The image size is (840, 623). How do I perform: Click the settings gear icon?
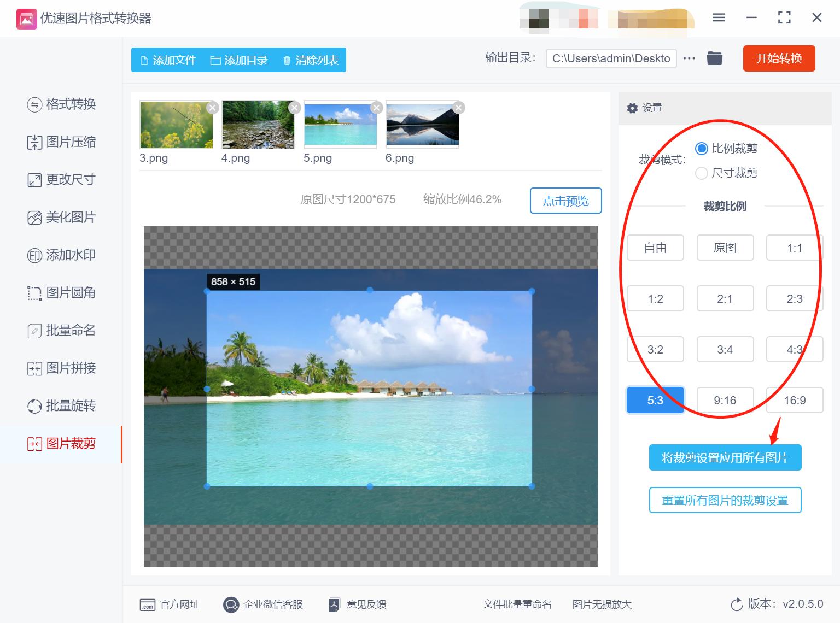click(632, 108)
